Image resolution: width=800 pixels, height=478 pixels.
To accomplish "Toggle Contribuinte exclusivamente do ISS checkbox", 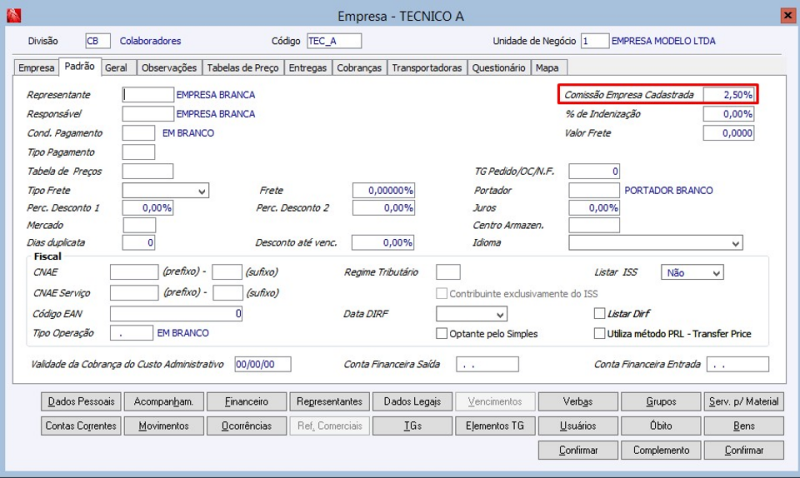I will (x=441, y=293).
